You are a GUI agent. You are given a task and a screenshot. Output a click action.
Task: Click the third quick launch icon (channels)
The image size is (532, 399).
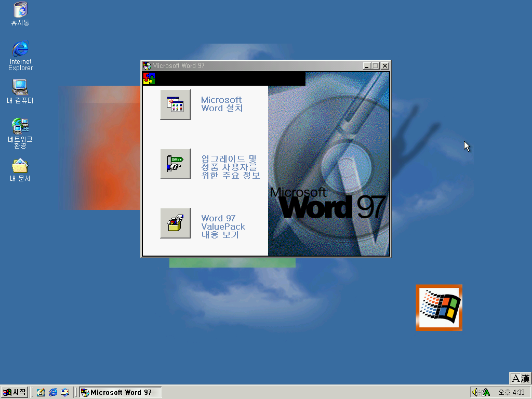(65, 392)
